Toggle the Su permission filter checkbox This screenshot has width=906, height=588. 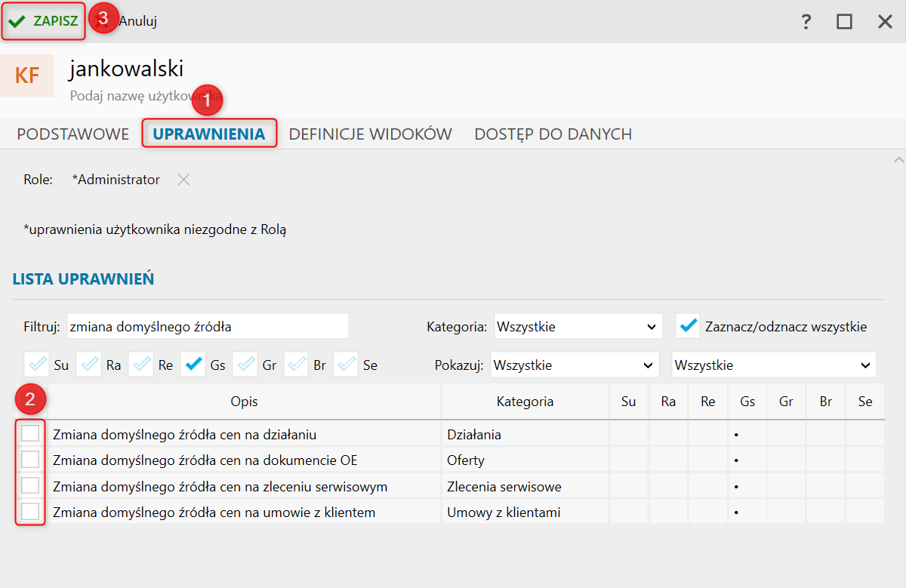38,365
